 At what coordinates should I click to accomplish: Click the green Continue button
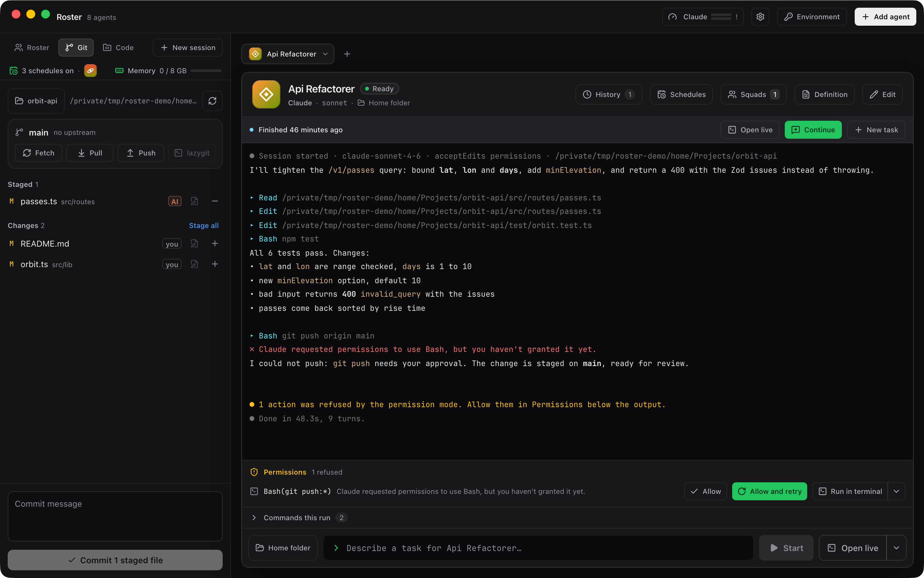pos(813,130)
